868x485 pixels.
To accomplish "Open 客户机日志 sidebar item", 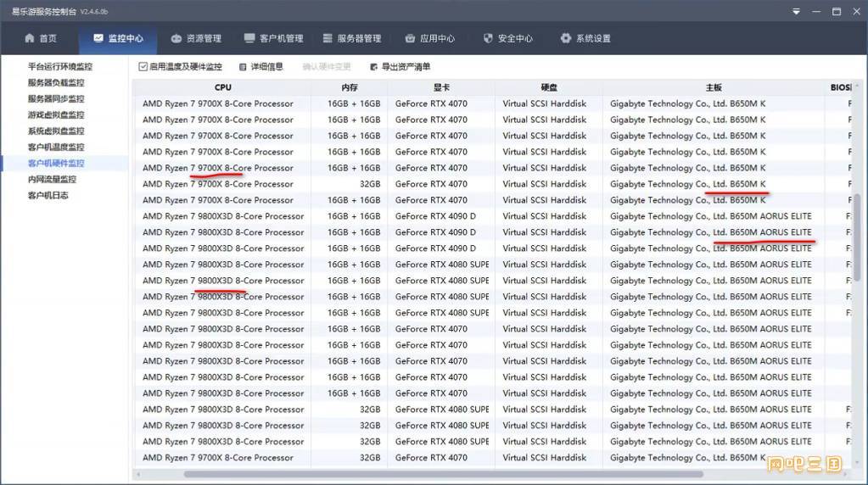I will point(48,195).
